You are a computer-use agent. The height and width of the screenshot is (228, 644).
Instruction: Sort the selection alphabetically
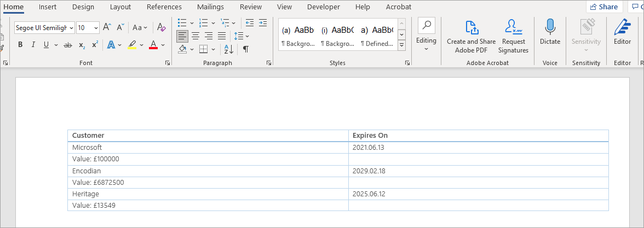tap(228, 49)
